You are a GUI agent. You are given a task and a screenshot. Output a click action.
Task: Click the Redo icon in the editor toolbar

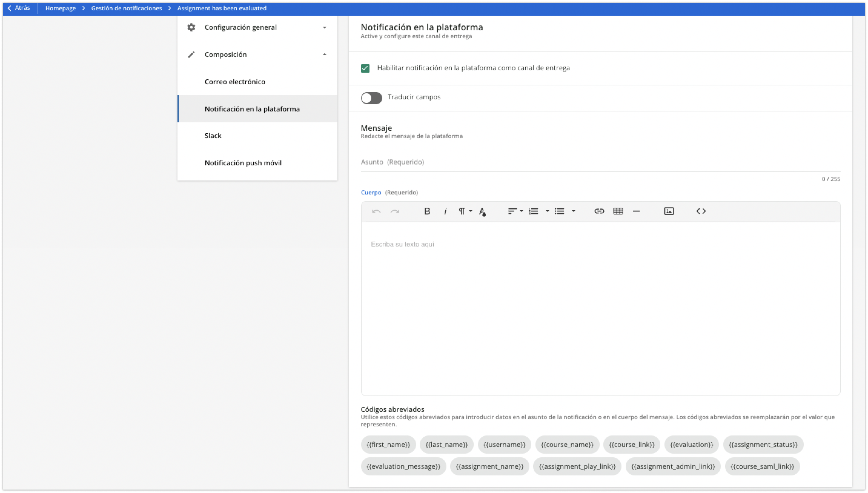coord(395,211)
